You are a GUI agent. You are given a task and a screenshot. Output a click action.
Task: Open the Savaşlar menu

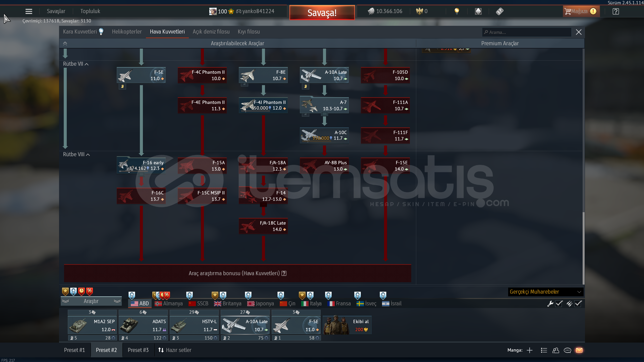pos(56,11)
